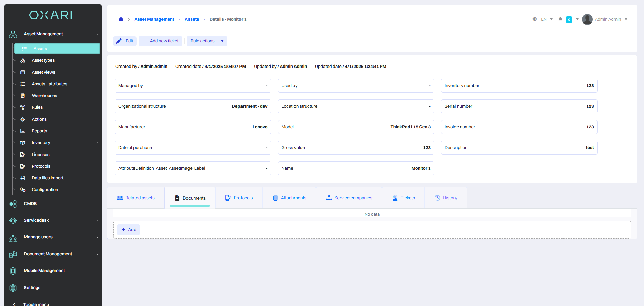Click the notification bell icon
Viewport: 644px width, 306px height.
click(560, 19)
